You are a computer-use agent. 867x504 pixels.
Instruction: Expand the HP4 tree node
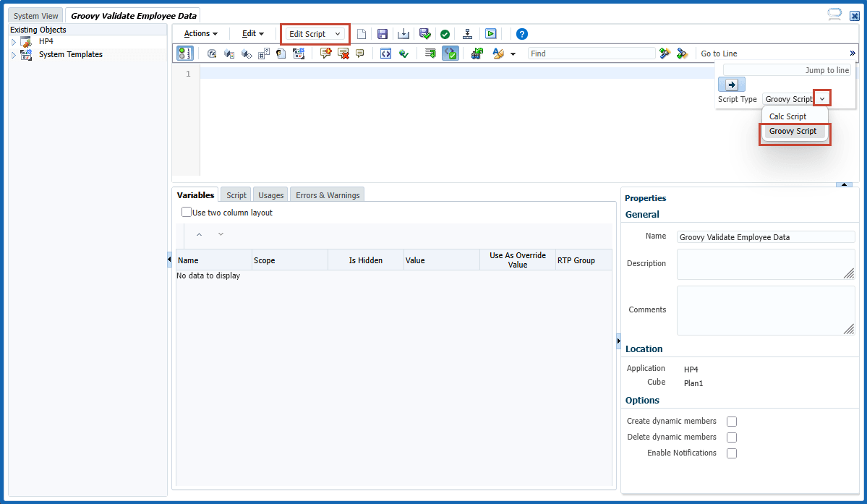point(14,42)
